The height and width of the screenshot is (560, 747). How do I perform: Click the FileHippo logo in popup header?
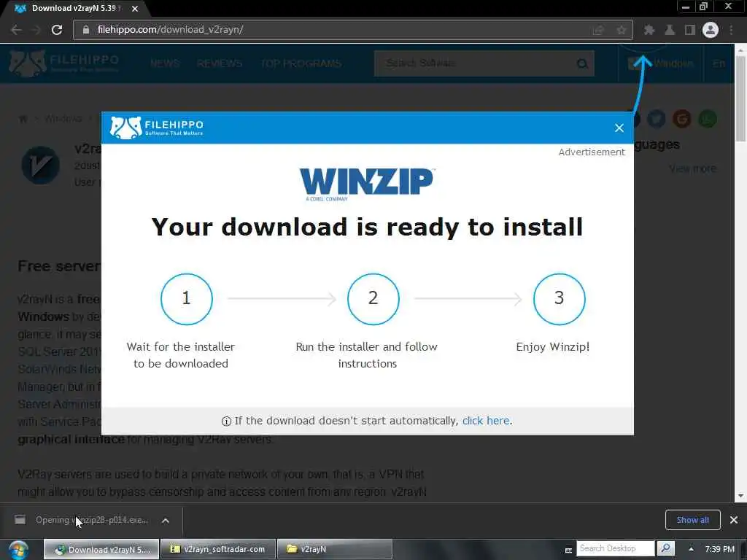[157, 128]
